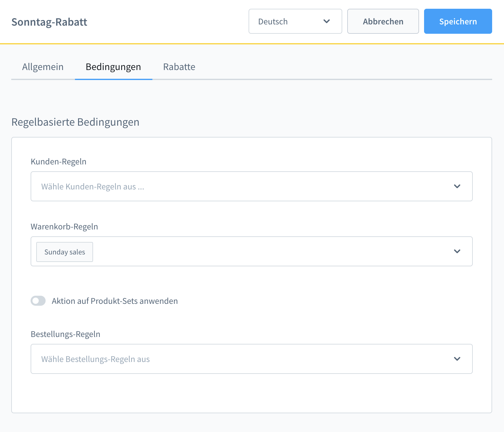Switch to the Allgemein tab
This screenshot has width=504, height=432.
(x=43, y=67)
